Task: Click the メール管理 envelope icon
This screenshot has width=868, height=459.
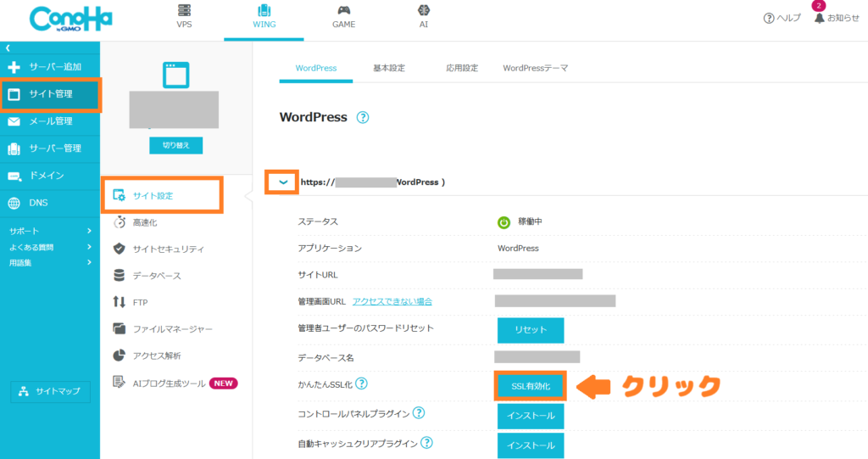Action: [14, 121]
